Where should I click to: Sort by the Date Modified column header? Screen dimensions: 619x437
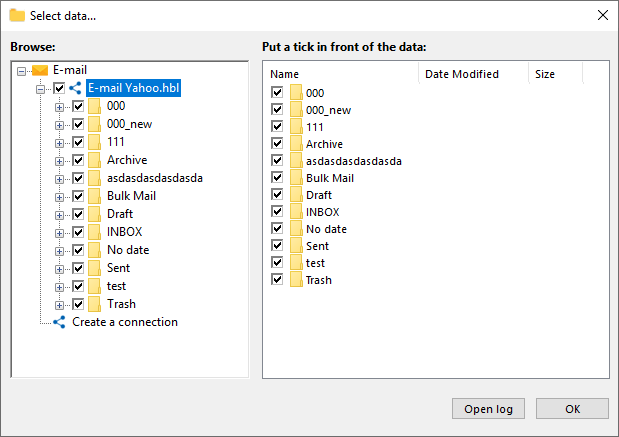pos(472,74)
